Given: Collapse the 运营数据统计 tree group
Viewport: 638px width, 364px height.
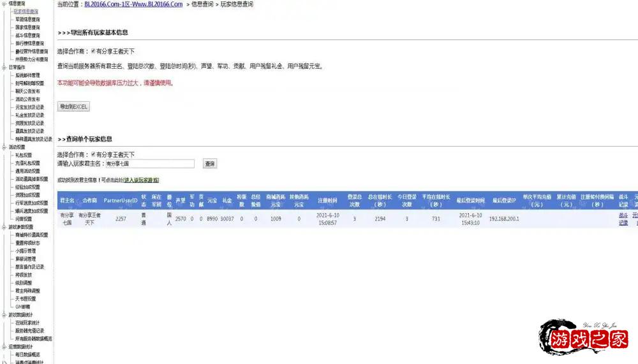Looking at the screenshot, I should (x=4, y=347).
